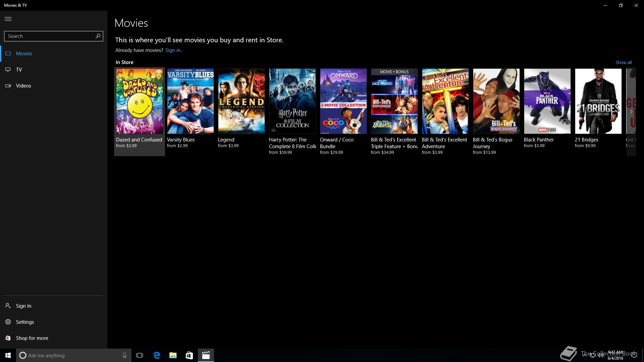This screenshot has width=644, height=362.
Task: Open File Explorer from taskbar
Action: (173, 355)
